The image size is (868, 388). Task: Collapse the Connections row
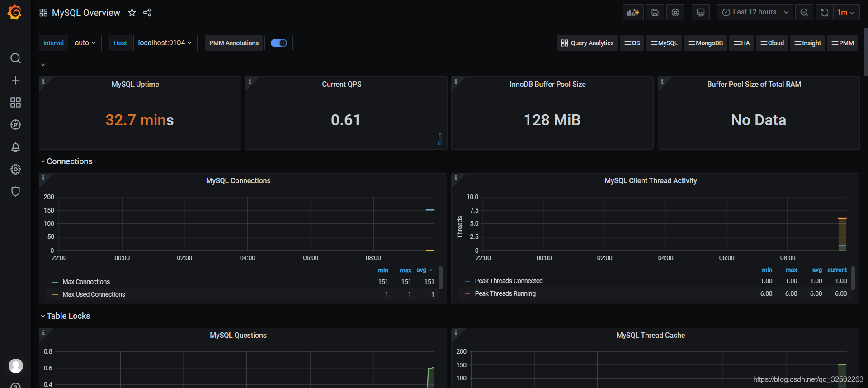[66, 161]
